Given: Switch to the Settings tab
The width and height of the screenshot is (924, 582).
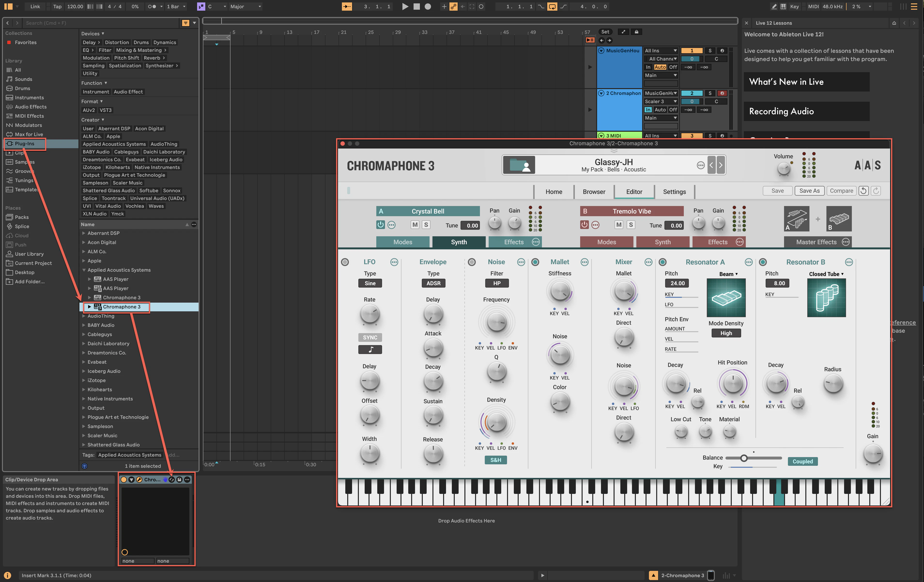Looking at the screenshot, I should click(674, 192).
